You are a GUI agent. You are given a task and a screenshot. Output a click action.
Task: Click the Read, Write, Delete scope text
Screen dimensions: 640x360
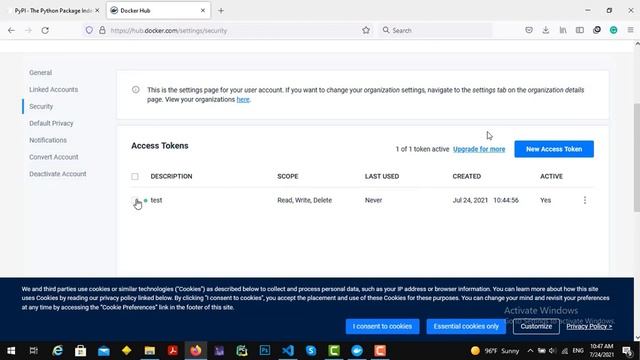point(304,200)
